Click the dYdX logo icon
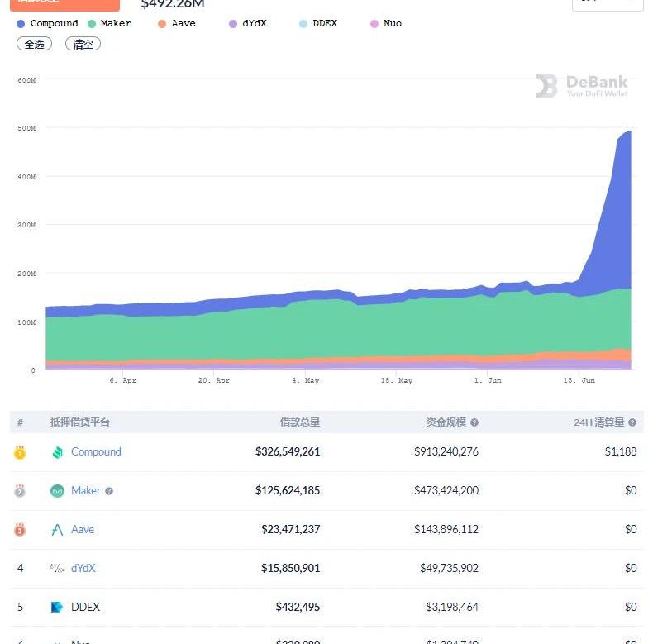 [x=58, y=568]
